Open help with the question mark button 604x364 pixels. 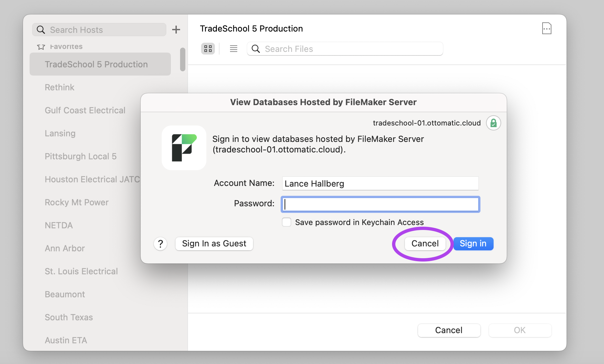pos(160,244)
